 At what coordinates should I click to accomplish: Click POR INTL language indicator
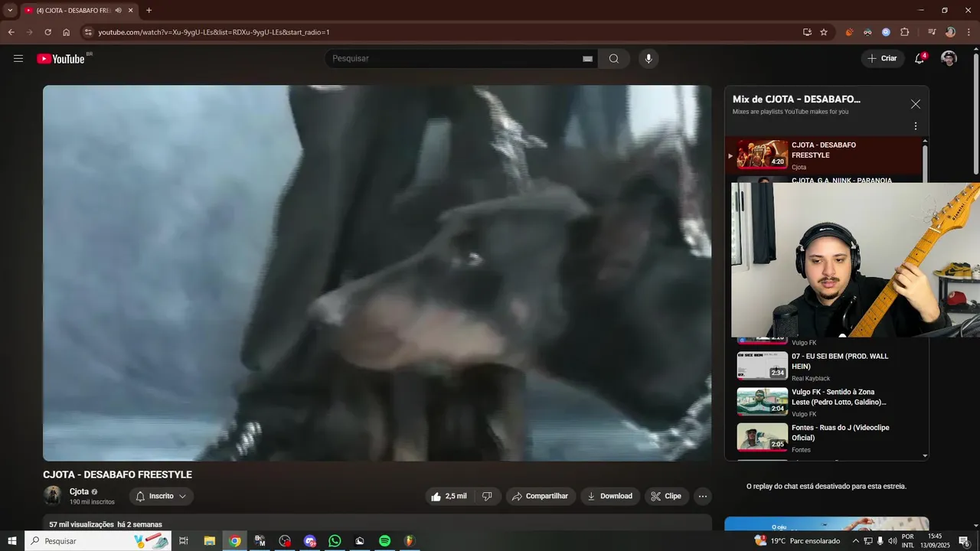pyautogui.click(x=908, y=541)
